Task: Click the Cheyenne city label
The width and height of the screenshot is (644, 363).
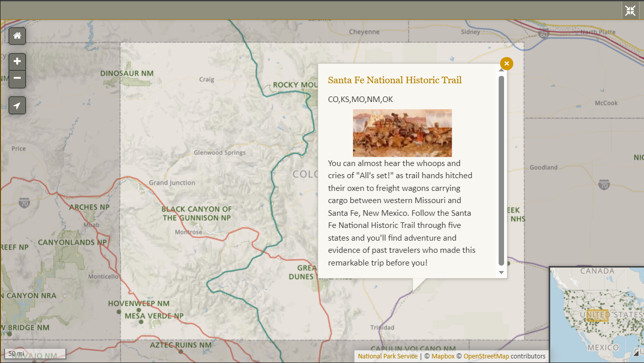Action: pyautogui.click(x=364, y=32)
